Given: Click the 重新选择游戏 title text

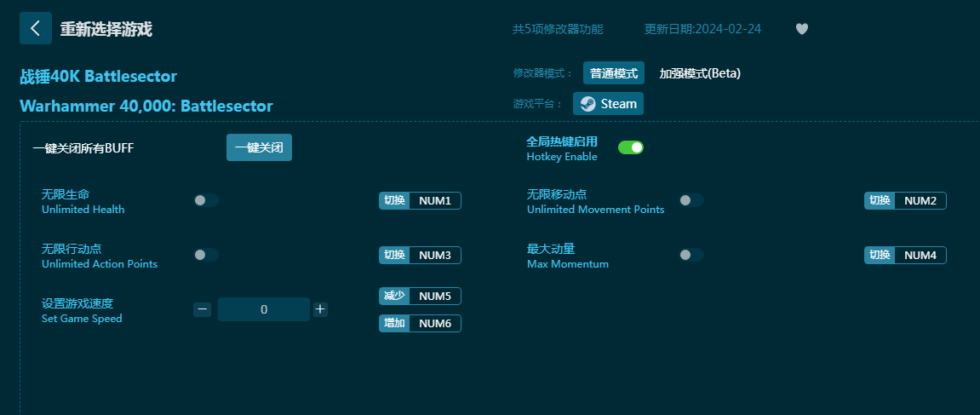Looking at the screenshot, I should pos(106,29).
